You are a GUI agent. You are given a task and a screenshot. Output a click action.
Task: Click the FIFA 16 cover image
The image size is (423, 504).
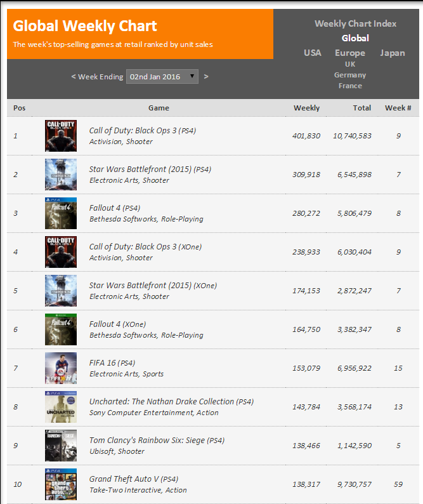tap(61, 368)
